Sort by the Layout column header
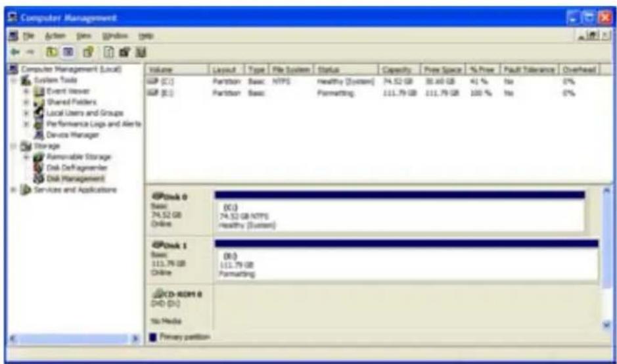This screenshot has height=364, width=617. coord(227,70)
